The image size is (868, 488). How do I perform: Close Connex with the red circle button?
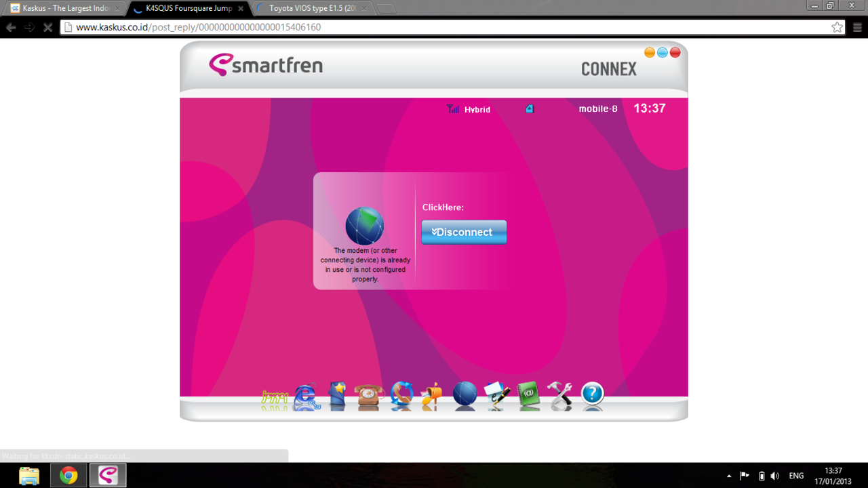675,53
